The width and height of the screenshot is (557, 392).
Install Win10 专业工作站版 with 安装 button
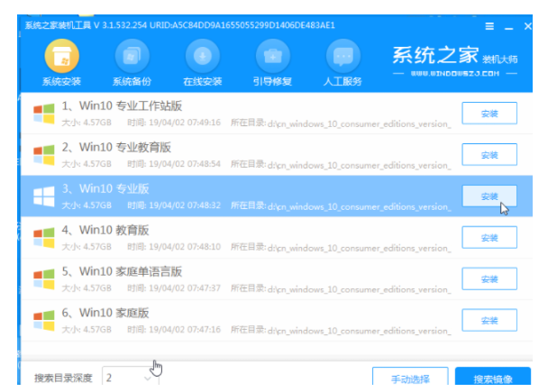click(489, 114)
